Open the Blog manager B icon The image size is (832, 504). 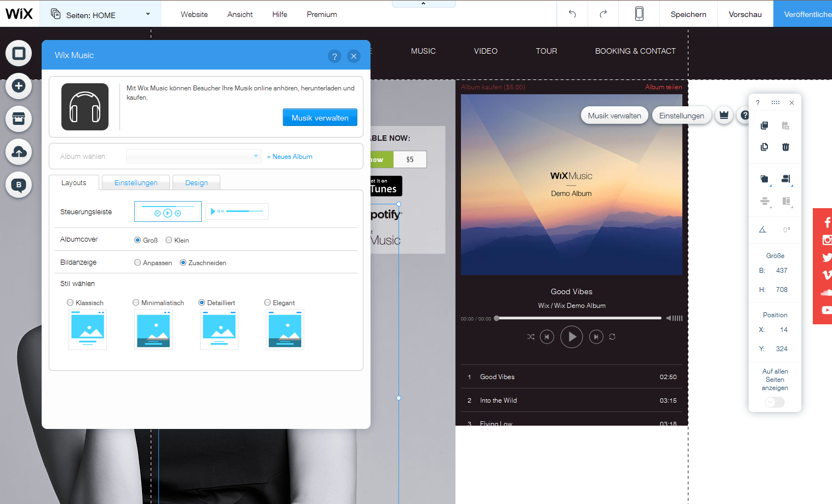point(19,185)
